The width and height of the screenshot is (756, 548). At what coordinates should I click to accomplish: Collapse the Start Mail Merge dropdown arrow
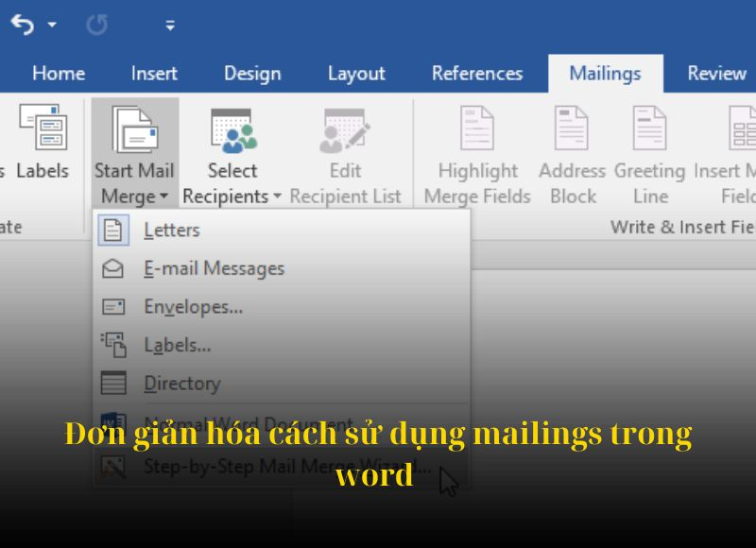[163, 197]
